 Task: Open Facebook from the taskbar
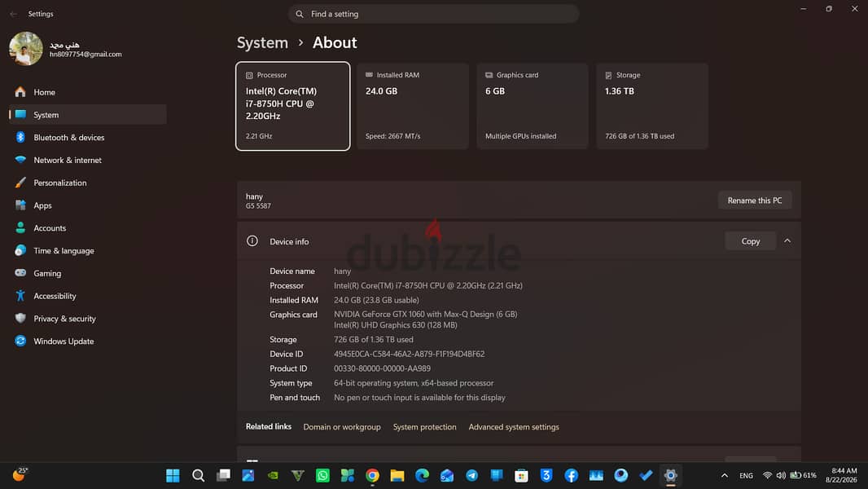[x=572, y=475]
